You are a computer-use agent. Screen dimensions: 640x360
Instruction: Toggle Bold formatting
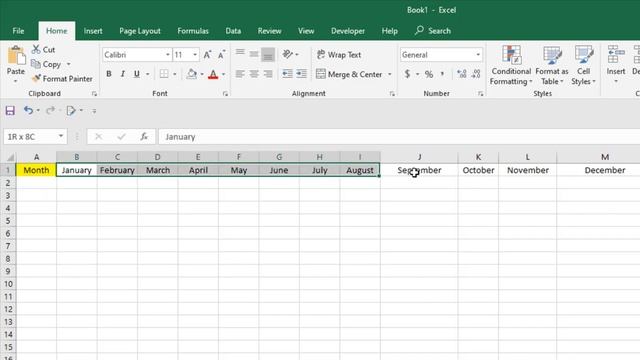109,74
